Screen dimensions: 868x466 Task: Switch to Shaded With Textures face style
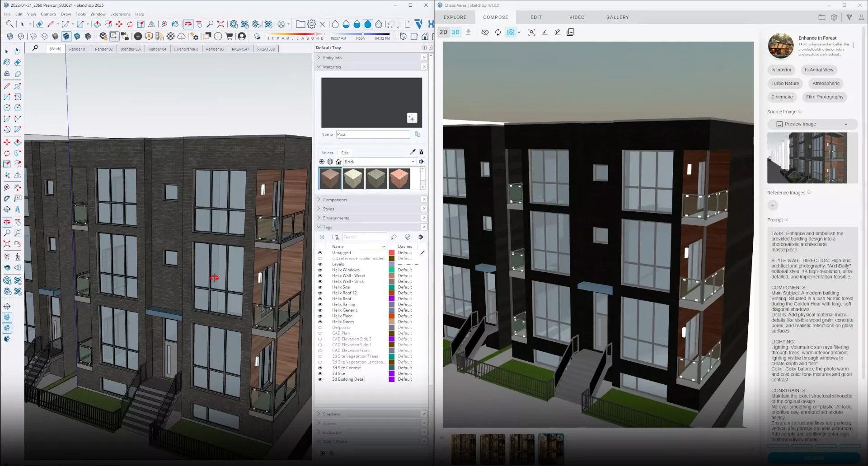pos(66,36)
